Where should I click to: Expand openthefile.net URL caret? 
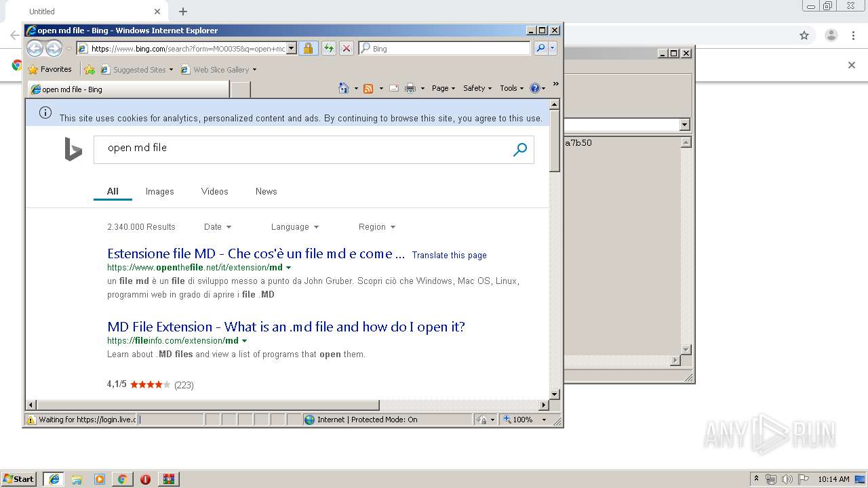(288, 268)
